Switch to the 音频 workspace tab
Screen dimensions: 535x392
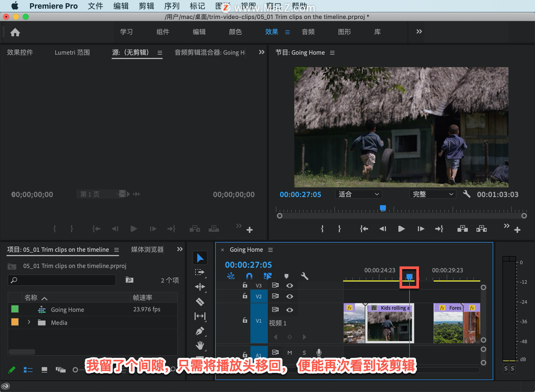(x=308, y=32)
